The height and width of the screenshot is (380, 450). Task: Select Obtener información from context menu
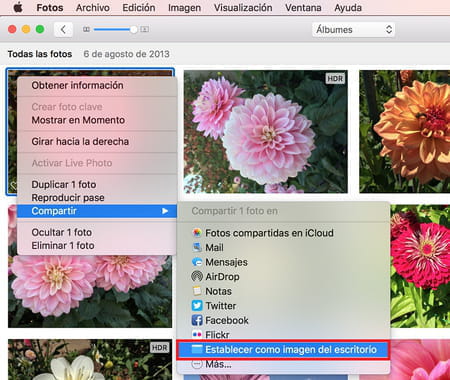77,85
